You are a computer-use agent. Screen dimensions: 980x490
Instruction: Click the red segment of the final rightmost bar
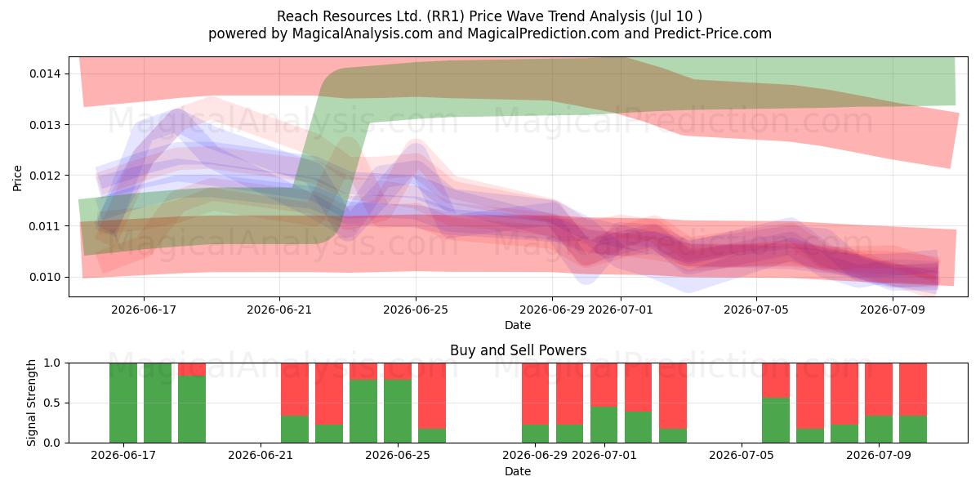(912, 390)
